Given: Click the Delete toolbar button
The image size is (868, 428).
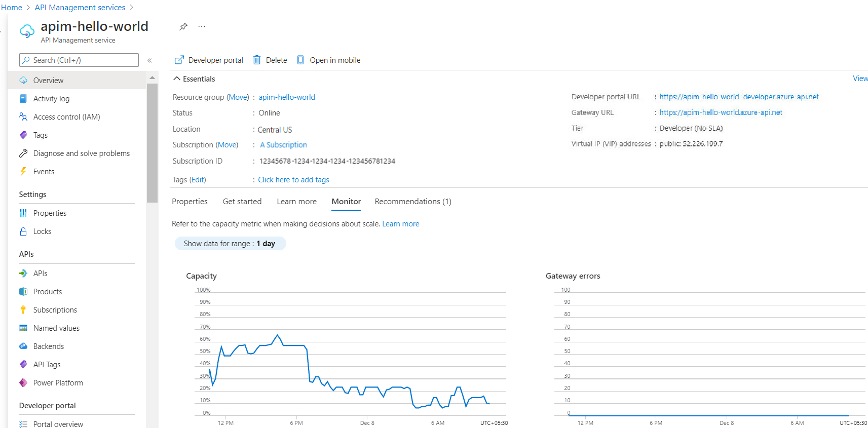Looking at the screenshot, I should pos(270,60).
